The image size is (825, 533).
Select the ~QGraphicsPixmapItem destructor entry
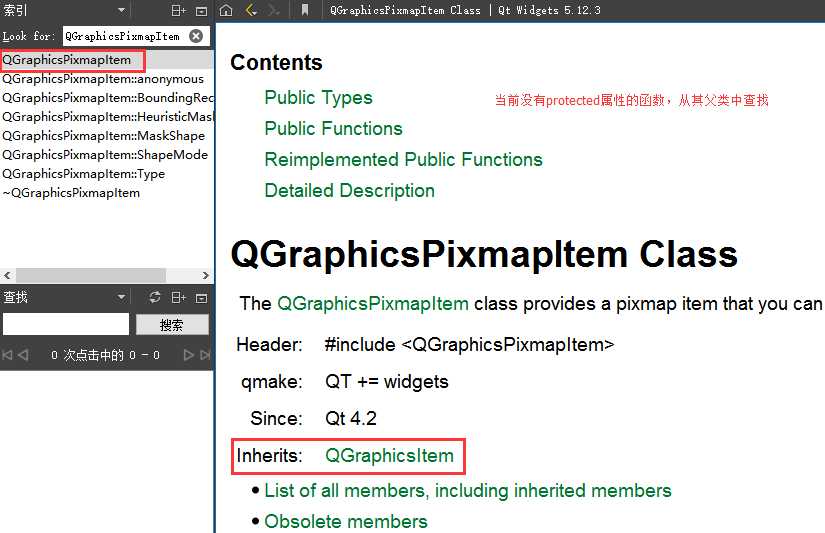click(107, 193)
